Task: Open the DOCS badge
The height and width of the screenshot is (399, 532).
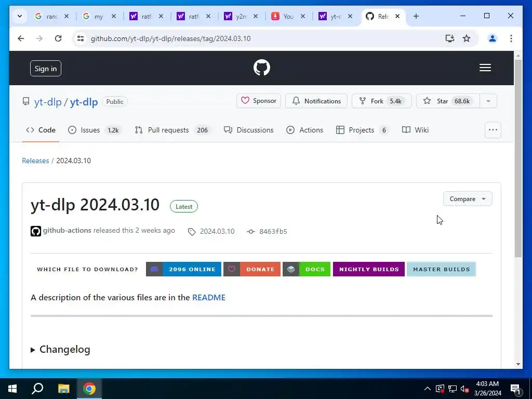Action: coord(307,269)
